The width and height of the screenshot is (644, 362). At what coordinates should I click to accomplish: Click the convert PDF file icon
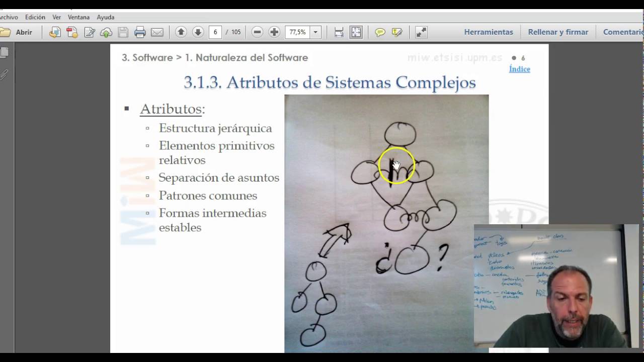72,32
